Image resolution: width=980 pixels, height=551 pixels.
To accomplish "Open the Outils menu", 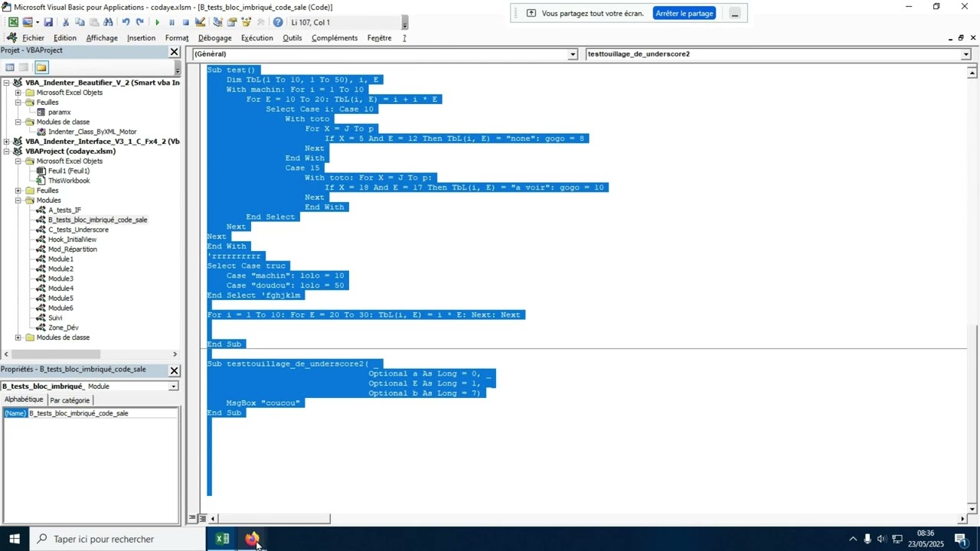I will point(292,37).
